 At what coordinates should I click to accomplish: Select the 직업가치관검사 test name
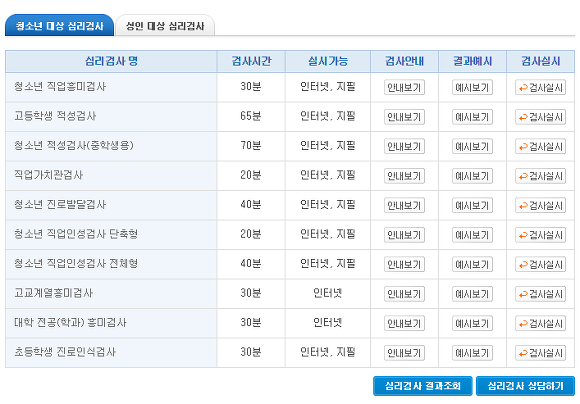(48, 175)
